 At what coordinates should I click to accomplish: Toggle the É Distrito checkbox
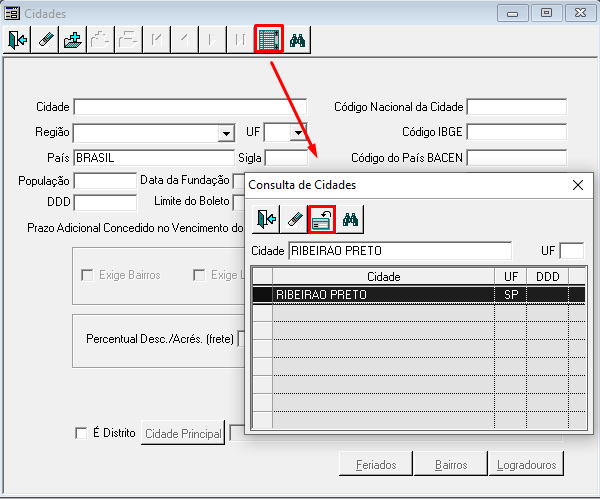click(x=81, y=433)
